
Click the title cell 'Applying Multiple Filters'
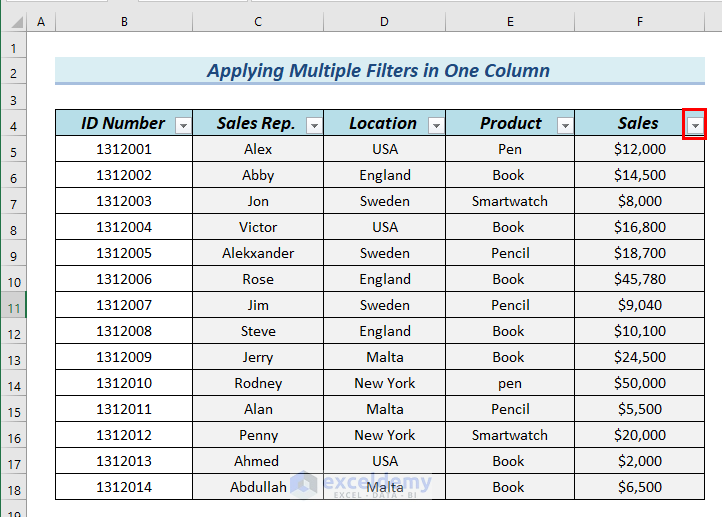coord(379,70)
